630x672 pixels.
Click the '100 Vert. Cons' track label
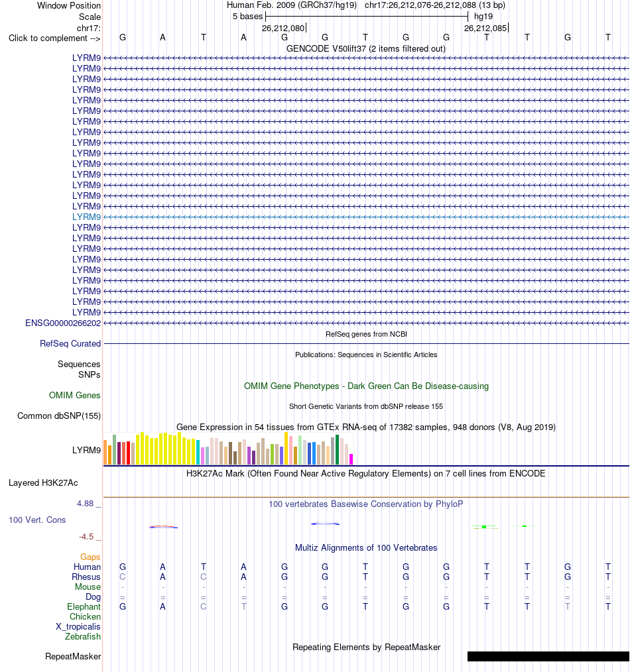point(37,520)
